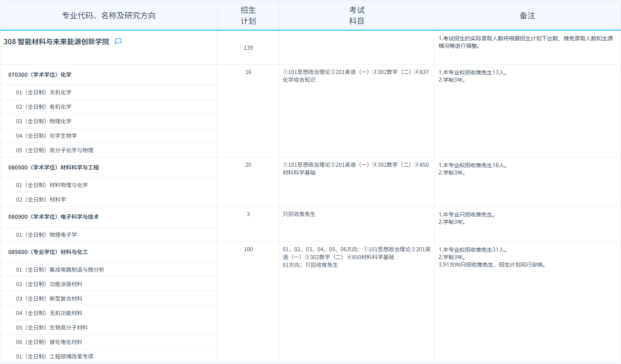The height and width of the screenshot is (364, 621).
Task: Click direction 01 物理电子学
Action: point(47,235)
